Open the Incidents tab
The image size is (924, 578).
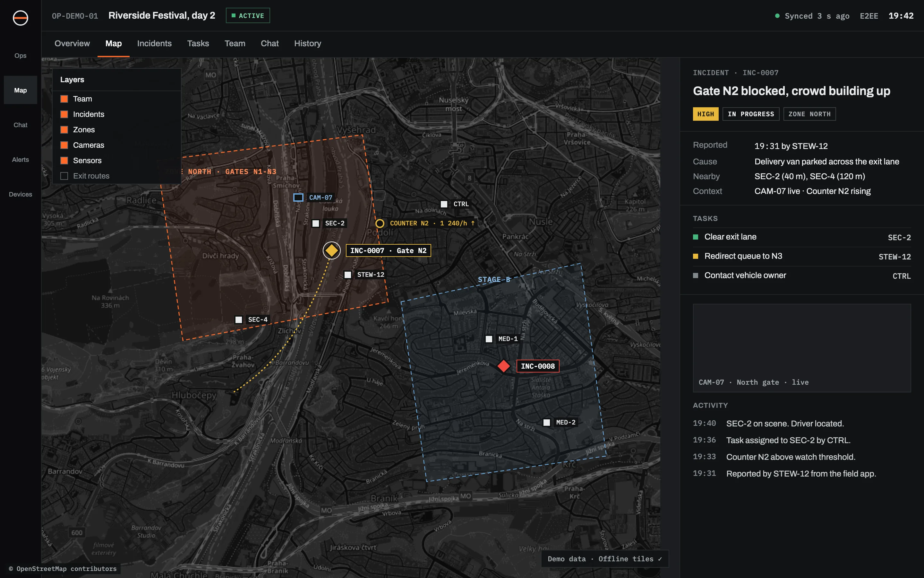click(154, 44)
